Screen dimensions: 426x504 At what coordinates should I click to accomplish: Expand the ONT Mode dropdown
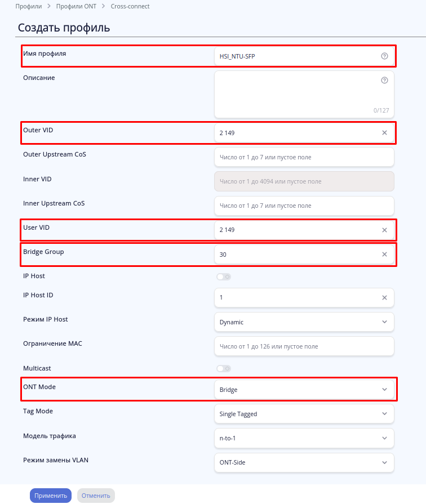click(x=304, y=389)
